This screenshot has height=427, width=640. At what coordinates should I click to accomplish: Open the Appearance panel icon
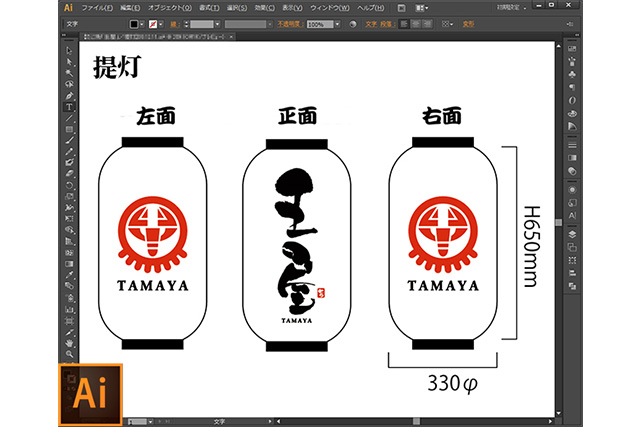[572, 190]
